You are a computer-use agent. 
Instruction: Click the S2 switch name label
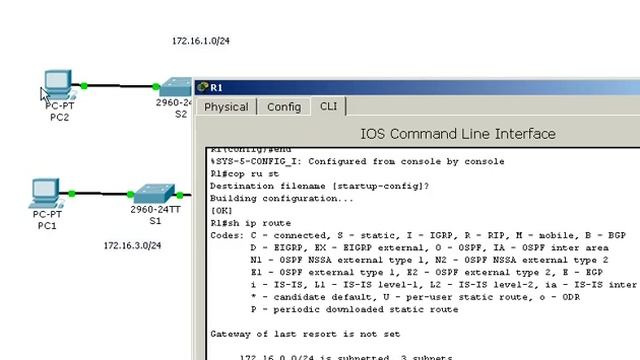[x=181, y=114]
